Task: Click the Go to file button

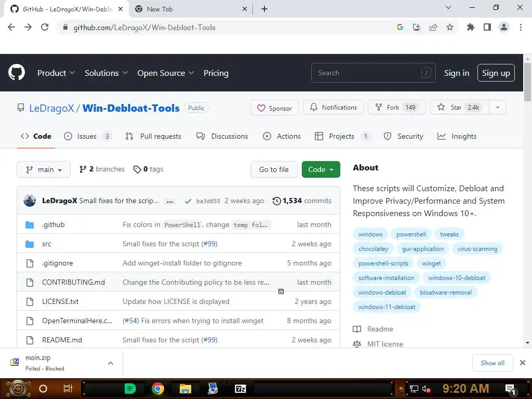Action: point(274,169)
